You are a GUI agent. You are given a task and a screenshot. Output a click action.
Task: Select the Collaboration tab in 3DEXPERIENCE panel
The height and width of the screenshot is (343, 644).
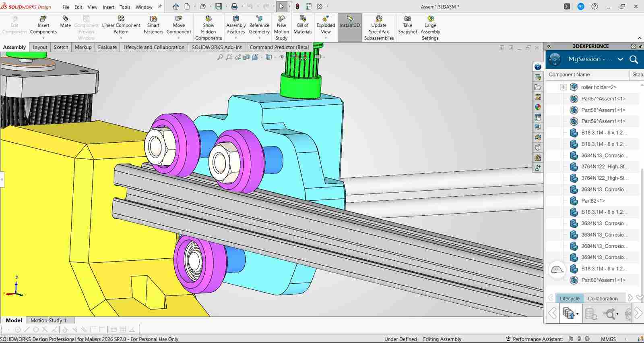tap(603, 298)
